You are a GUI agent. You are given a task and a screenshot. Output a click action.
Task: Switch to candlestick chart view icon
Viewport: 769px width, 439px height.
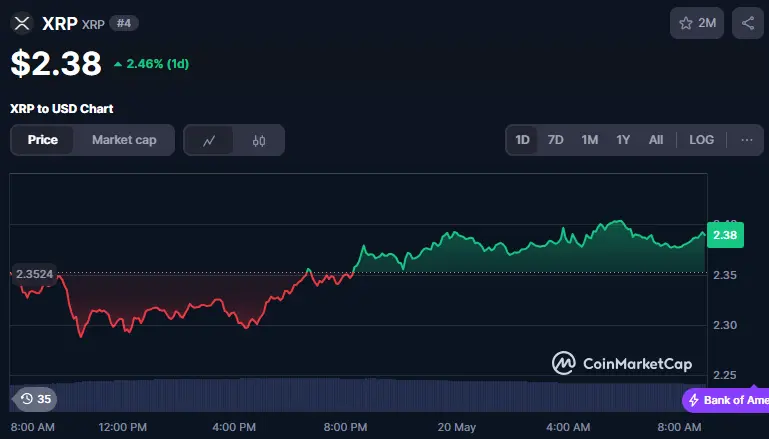coord(259,140)
